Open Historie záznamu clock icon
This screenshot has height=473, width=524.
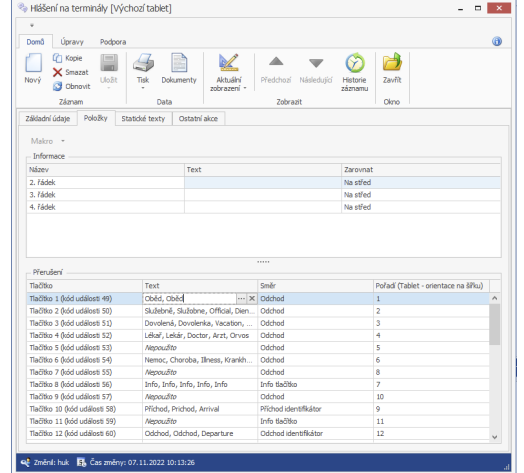tap(355, 63)
